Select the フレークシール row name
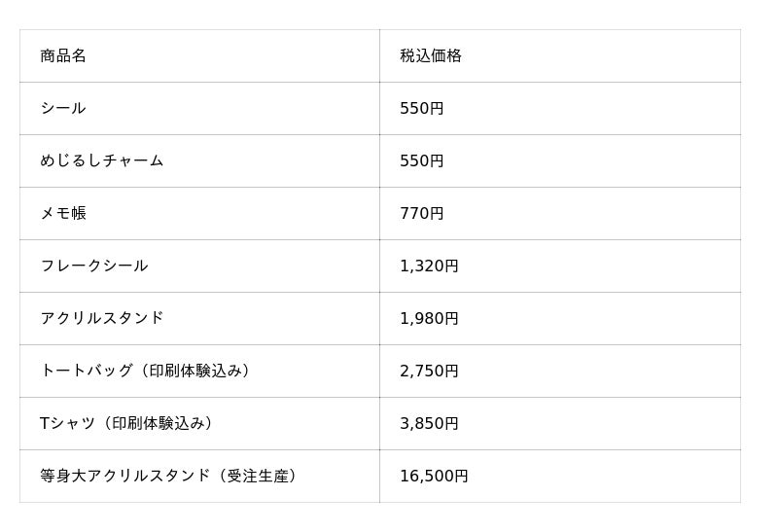Image resolution: width=778 pixels, height=532 pixels. click(199, 266)
